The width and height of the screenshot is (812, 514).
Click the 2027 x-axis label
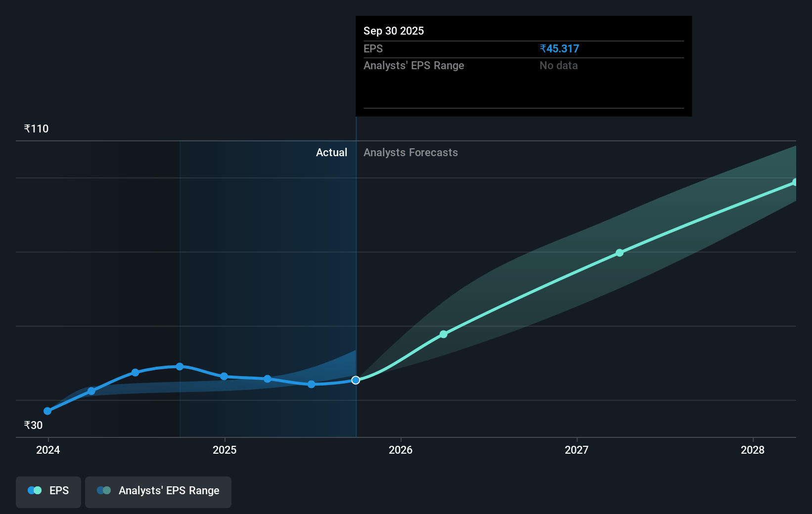(577, 450)
